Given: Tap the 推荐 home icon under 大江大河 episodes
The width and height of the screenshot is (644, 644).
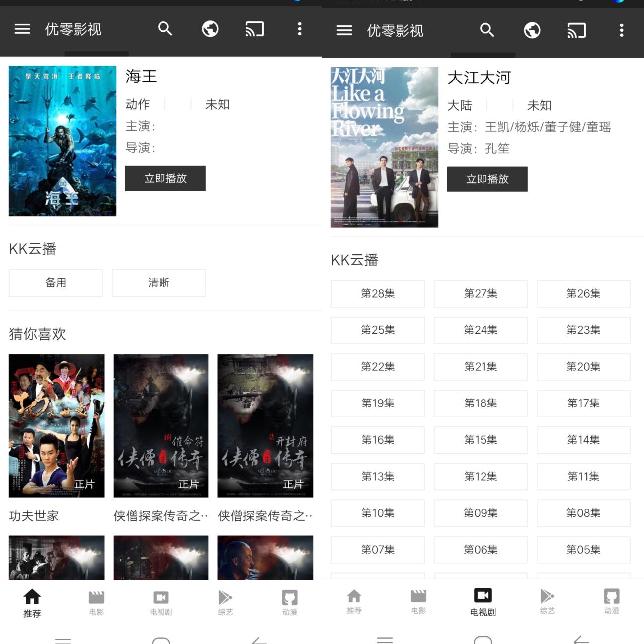Looking at the screenshot, I should click(x=354, y=601).
